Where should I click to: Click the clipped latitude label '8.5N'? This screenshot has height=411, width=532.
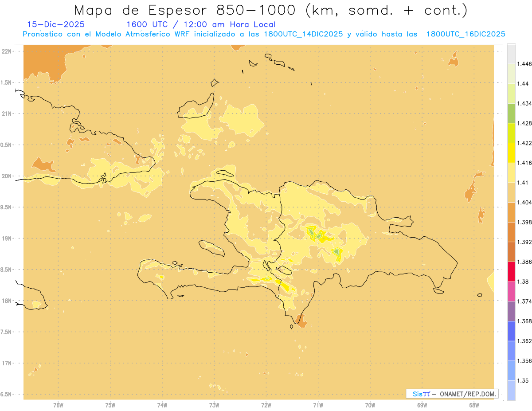(7, 270)
